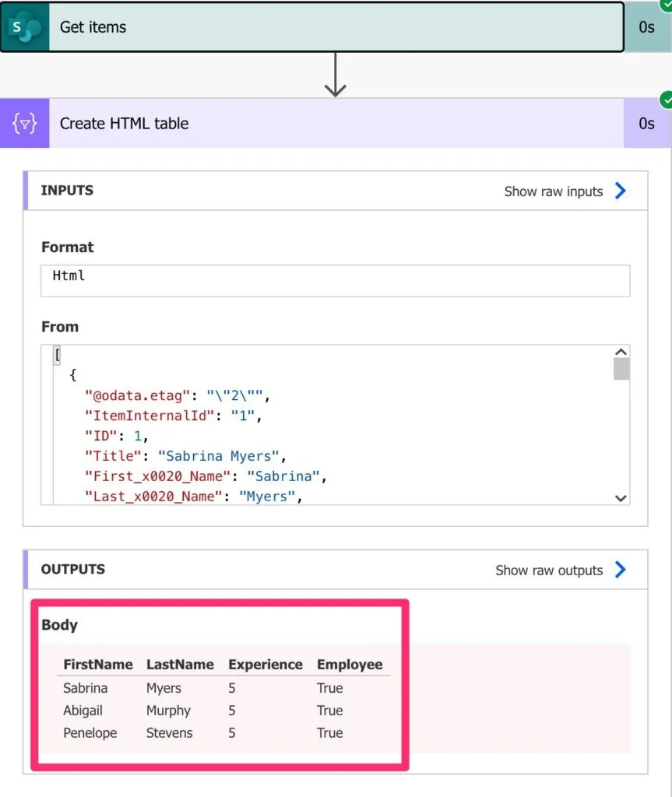Click the blue chevron beside Show raw inputs
This screenshot has height=797, width=672.
pos(621,191)
